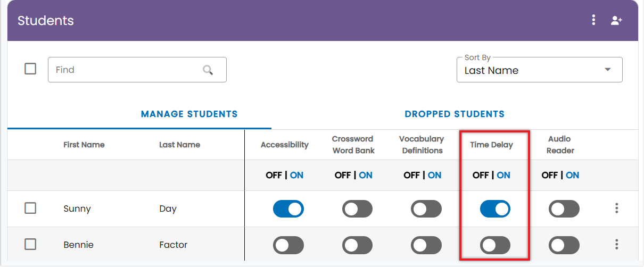The image size is (644, 267).
Task: Turn on Crossword Word Bank for Bennie
Action: tap(357, 245)
